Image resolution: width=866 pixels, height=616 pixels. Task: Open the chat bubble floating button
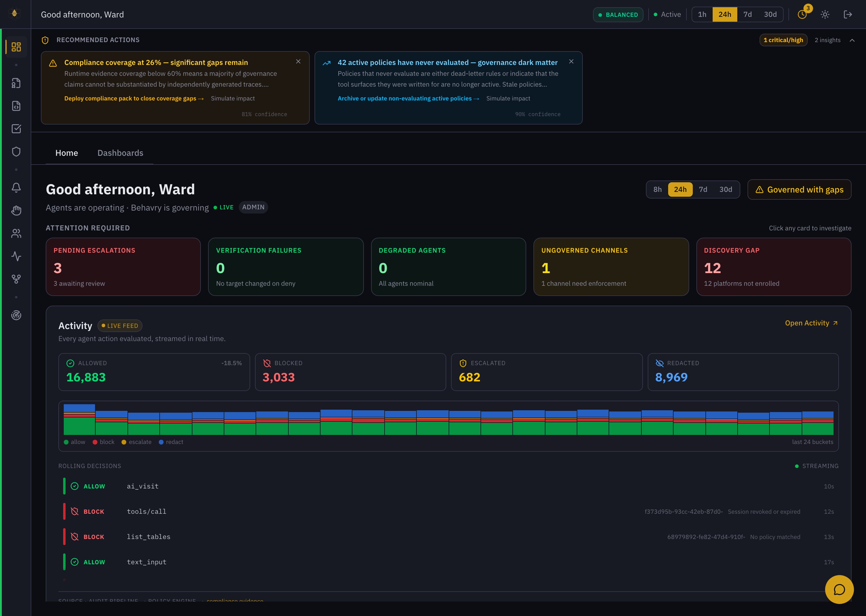coord(839,590)
